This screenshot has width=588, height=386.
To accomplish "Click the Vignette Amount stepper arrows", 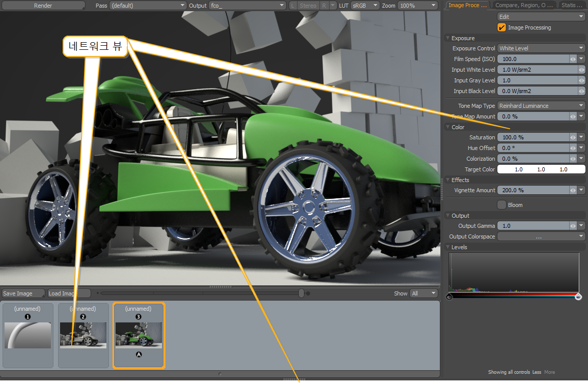I will 573,190.
